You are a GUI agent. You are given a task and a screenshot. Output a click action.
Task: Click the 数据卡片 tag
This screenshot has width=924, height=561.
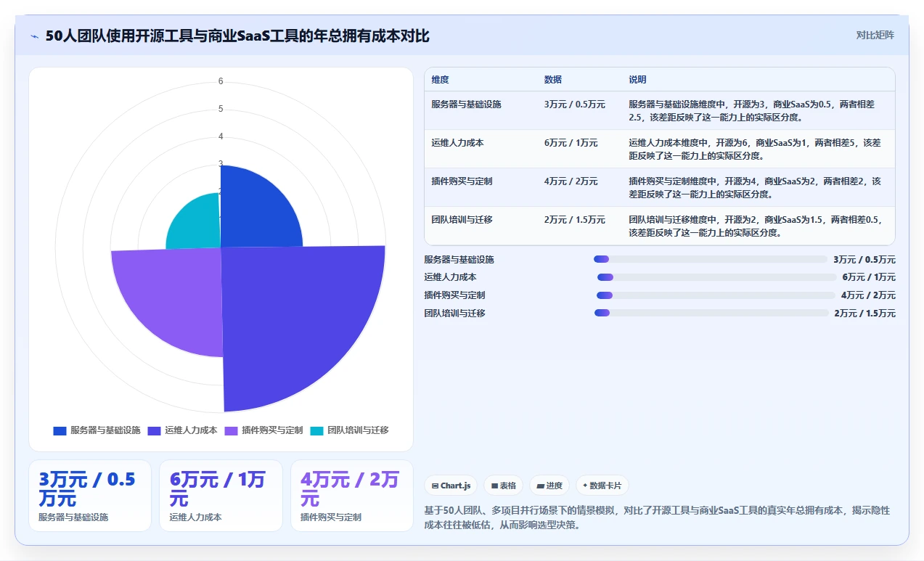(602, 486)
